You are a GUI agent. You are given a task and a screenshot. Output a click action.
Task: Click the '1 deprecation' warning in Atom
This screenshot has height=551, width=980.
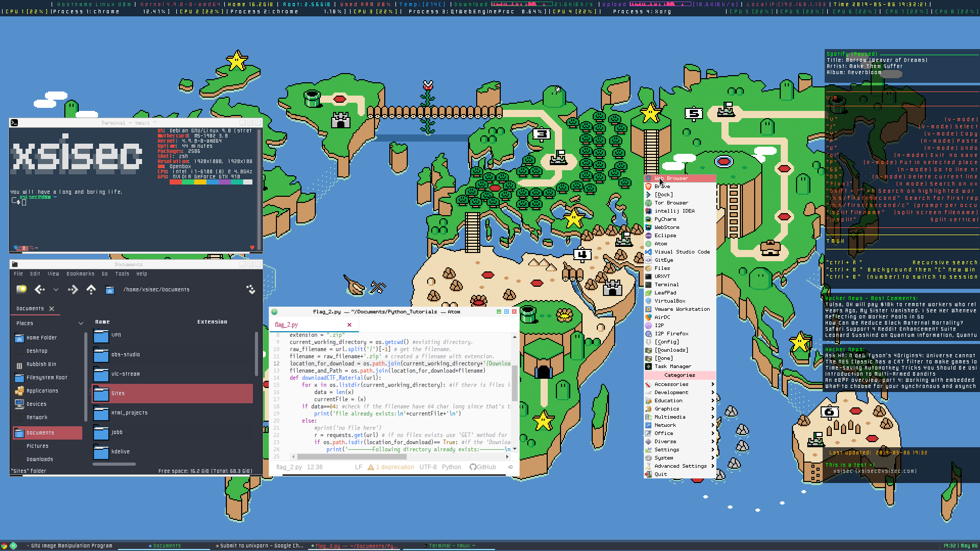pos(391,467)
